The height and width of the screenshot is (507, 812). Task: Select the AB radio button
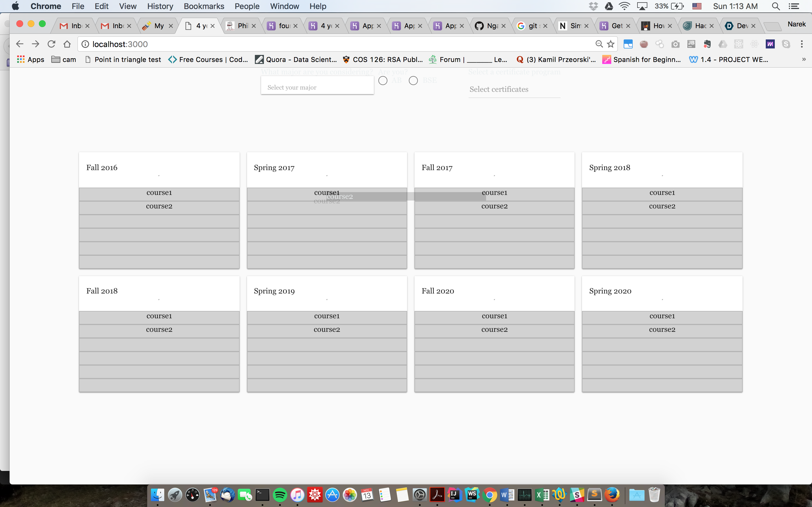tap(383, 81)
